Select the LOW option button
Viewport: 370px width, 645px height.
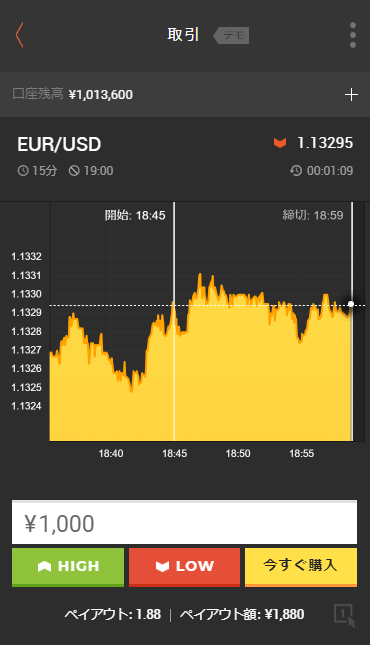click(184, 567)
